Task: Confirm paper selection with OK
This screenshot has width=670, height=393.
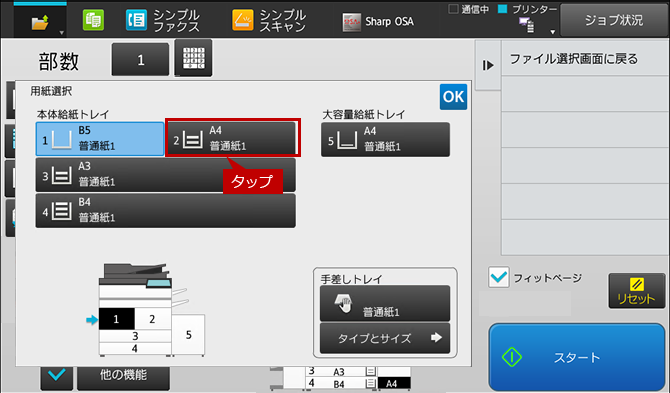Action: pyautogui.click(x=453, y=97)
